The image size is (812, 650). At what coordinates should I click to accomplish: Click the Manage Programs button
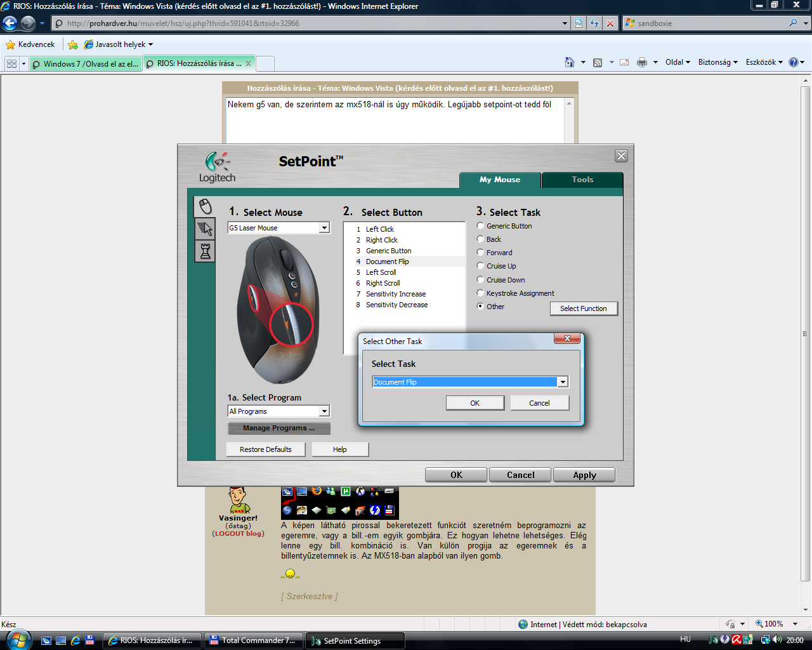tap(278, 428)
